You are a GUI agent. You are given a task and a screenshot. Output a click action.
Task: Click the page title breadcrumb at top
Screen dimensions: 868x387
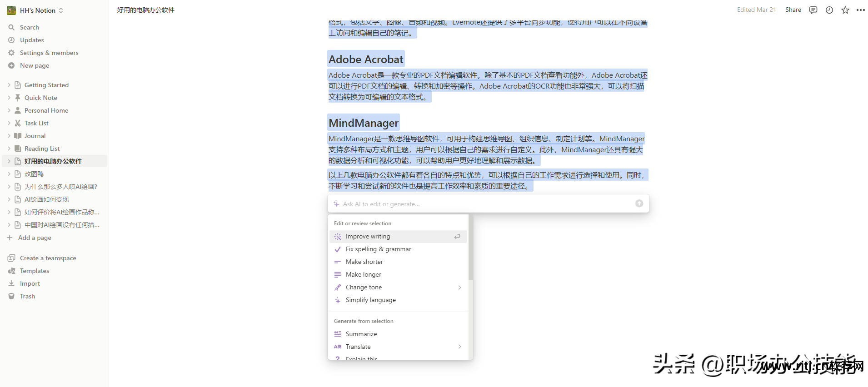click(x=145, y=10)
